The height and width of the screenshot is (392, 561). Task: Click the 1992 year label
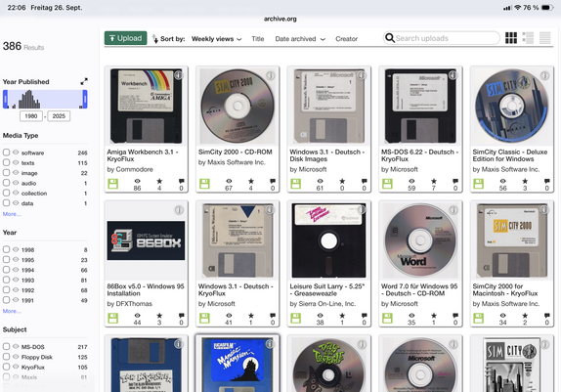pyautogui.click(x=27, y=290)
